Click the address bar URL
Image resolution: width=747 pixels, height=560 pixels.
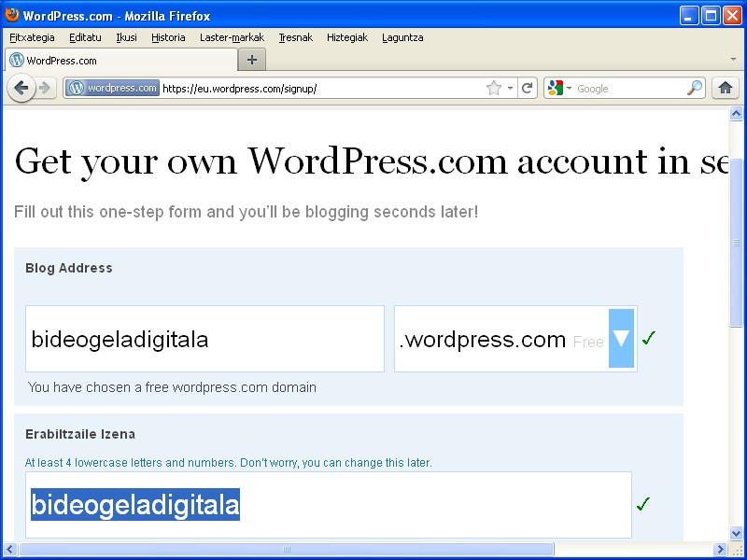coord(240,89)
